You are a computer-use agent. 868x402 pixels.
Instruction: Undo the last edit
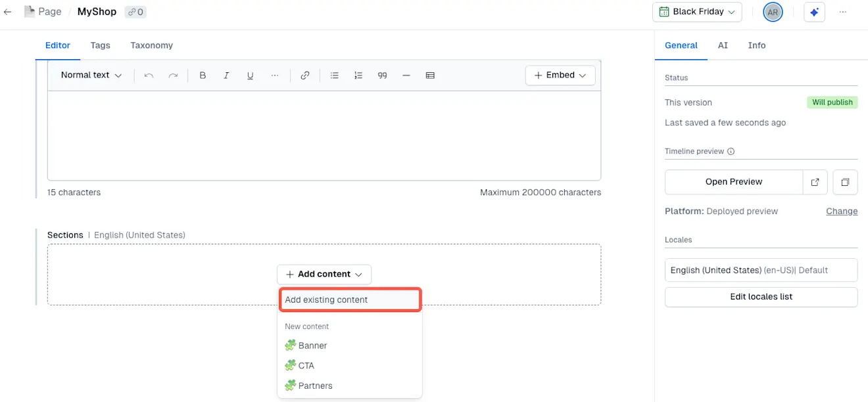coord(149,76)
